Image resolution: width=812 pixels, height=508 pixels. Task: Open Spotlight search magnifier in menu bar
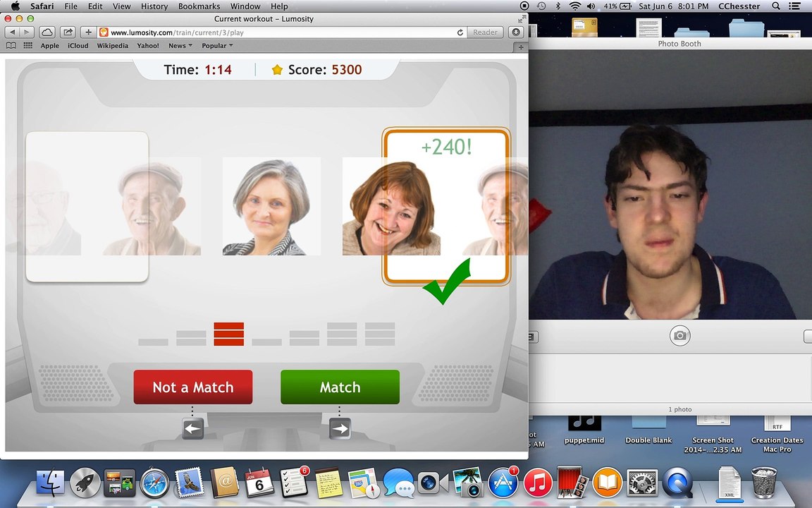[x=776, y=6]
